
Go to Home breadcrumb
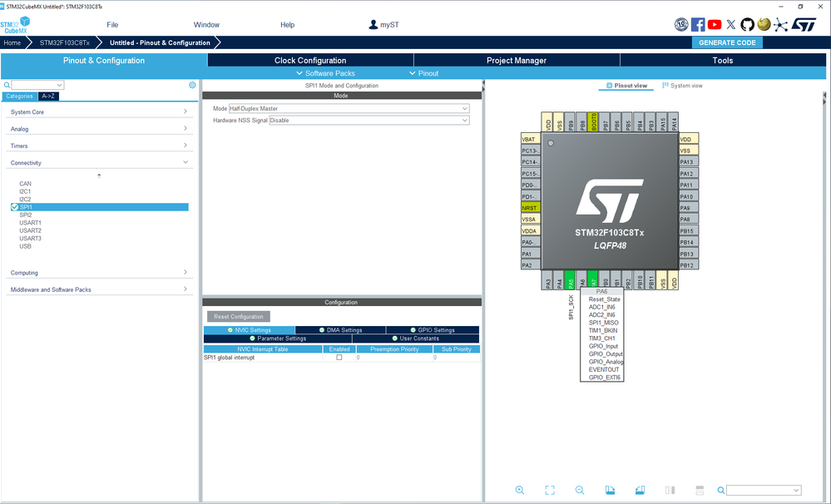click(x=12, y=42)
